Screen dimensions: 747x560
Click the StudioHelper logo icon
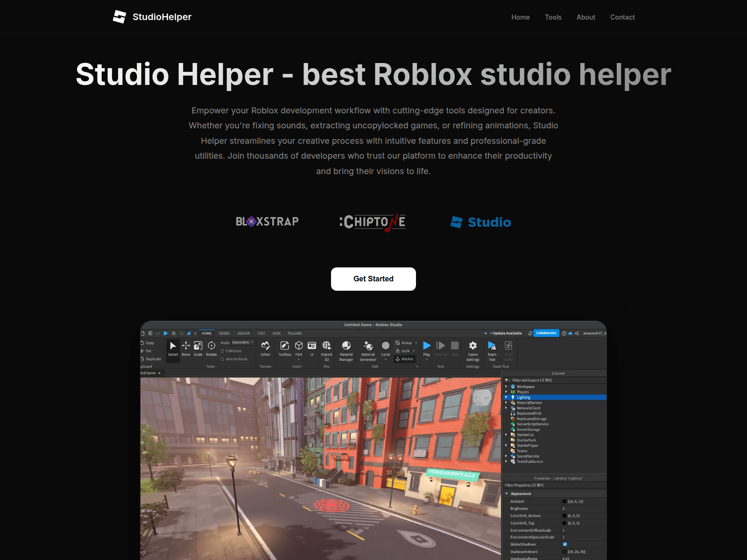pos(120,17)
